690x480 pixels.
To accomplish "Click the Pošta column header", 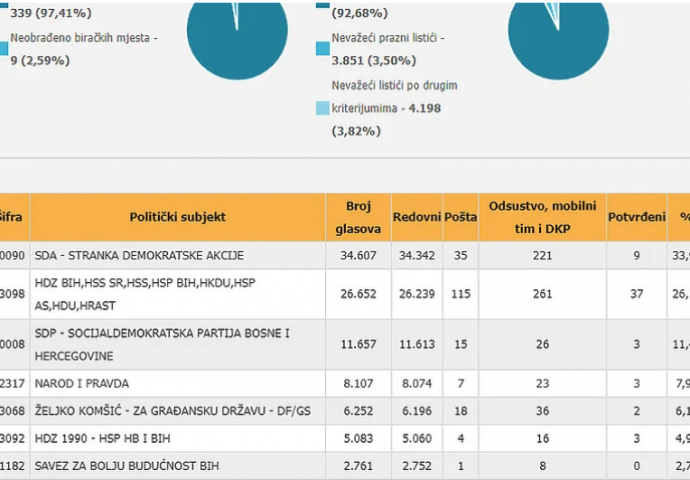I will (x=460, y=217).
